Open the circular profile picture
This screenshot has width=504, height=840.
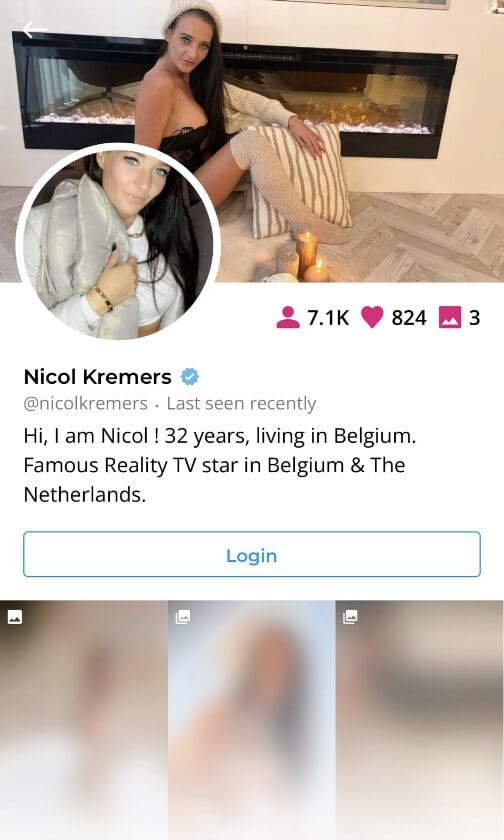(x=118, y=242)
